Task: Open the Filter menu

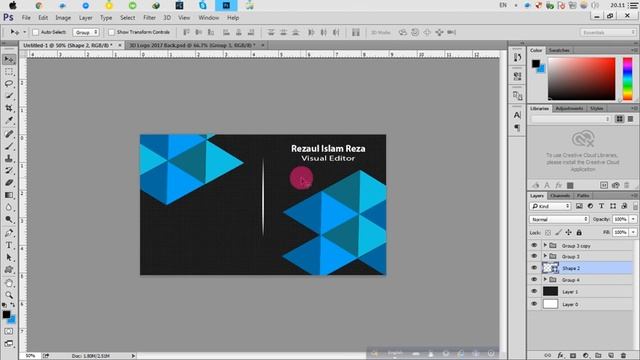Action: coord(149,18)
